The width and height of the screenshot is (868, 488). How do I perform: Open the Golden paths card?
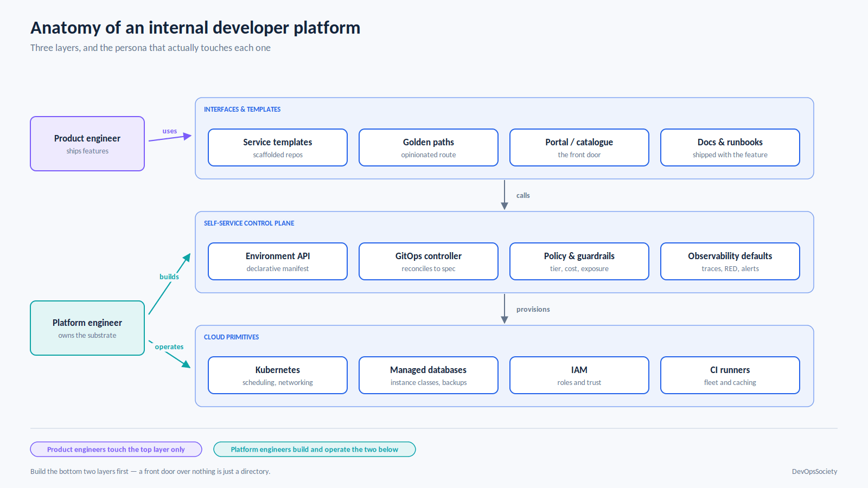tap(429, 147)
